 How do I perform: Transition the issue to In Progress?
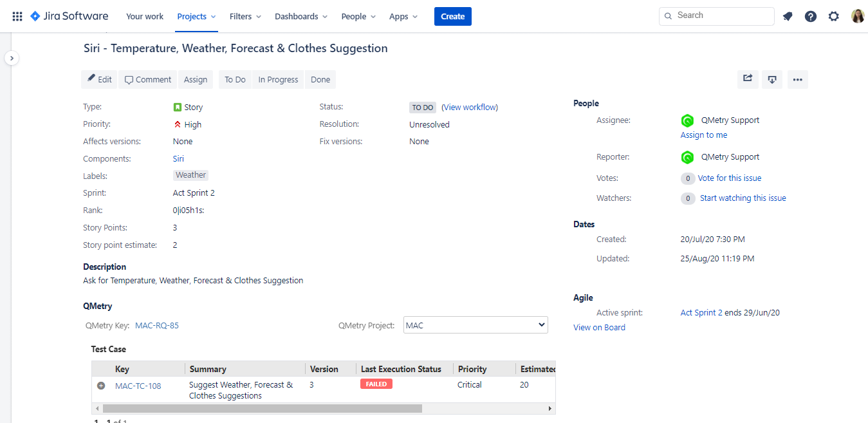pyautogui.click(x=278, y=79)
